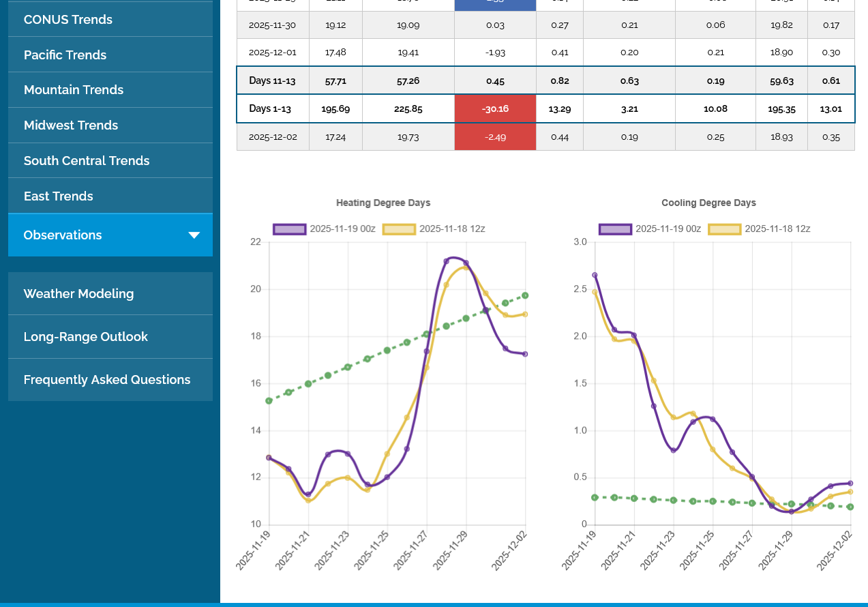Toggle 2025-11-19 00z legend in Cooling Degree Days chart
The width and height of the screenshot is (868, 607).
[650, 229]
